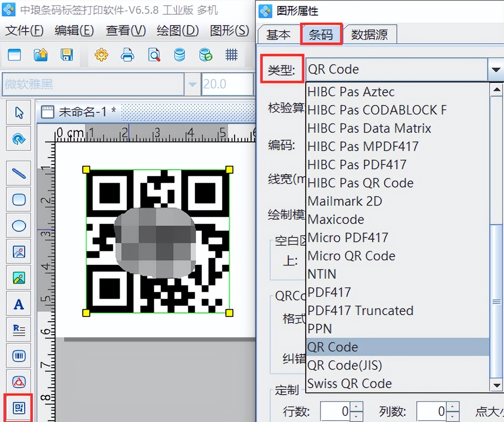Switch to the 条码 tab
The width and height of the screenshot is (504, 422).
click(321, 34)
